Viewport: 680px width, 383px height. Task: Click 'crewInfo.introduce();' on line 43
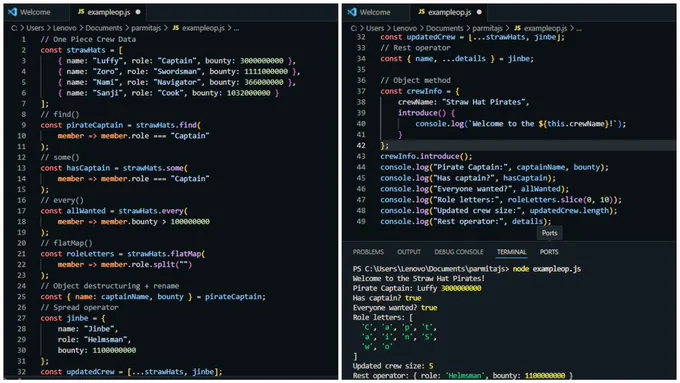pyautogui.click(x=426, y=156)
